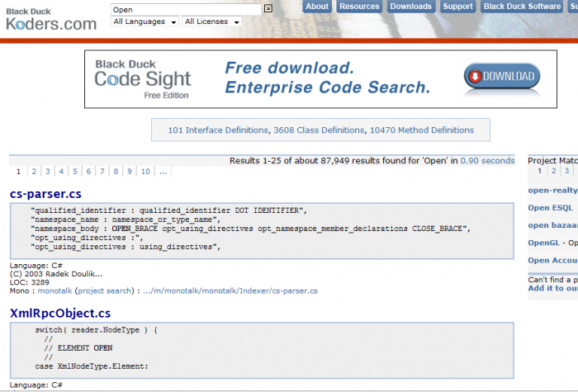Go to project matches page 3
The image size is (578, 392).
(567, 171)
